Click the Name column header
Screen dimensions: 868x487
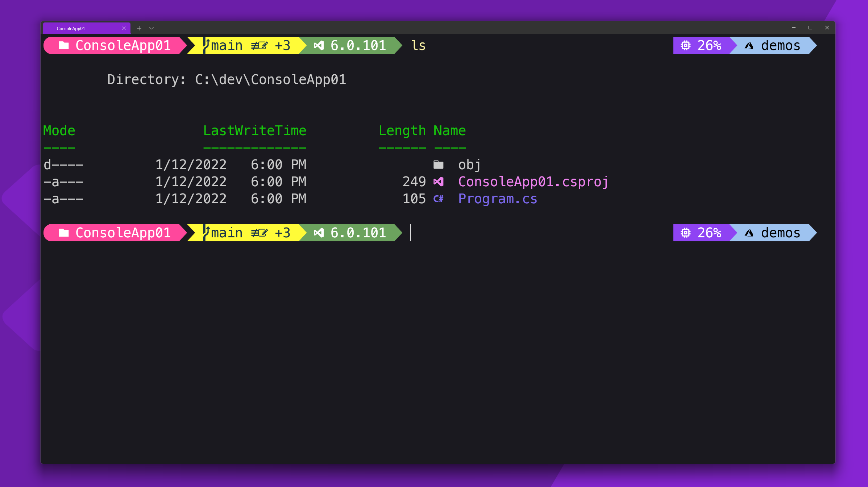pyautogui.click(x=450, y=131)
